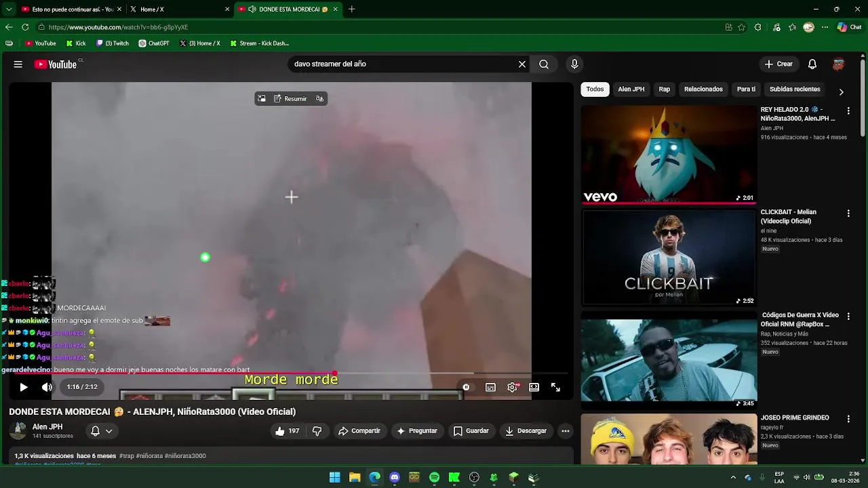
Task: Mute the video with the speaker icon
Action: [x=47, y=387]
